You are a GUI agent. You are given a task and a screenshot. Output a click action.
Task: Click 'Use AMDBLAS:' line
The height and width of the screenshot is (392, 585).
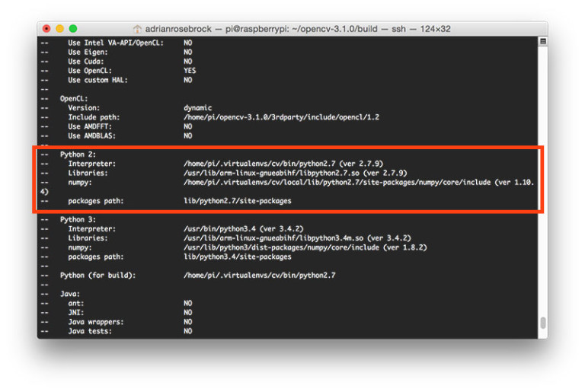(x=91, y=135)
